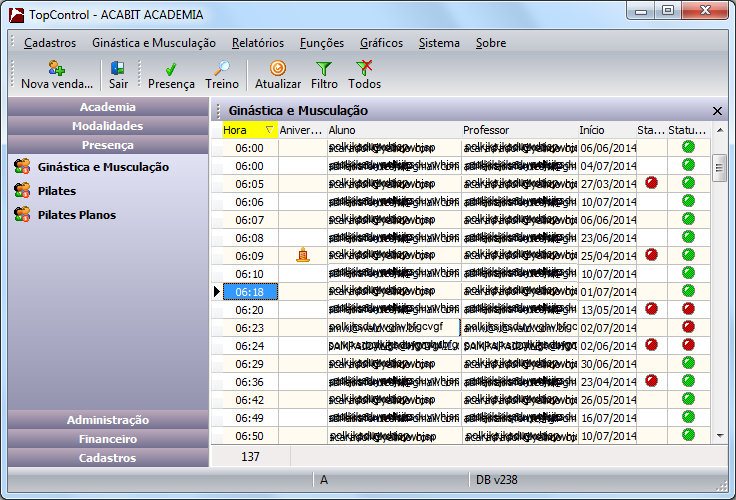Sort by the Statu... column header
736x500 pixels.
tap(688, 130)
